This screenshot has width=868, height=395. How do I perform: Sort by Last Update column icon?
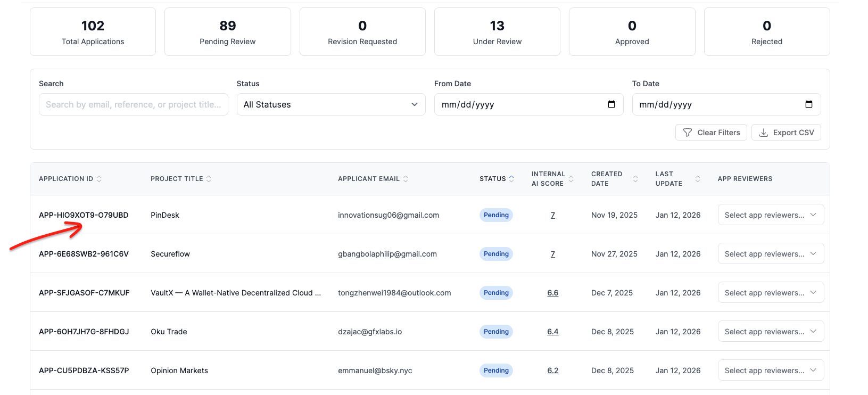[x=698, y=179]
